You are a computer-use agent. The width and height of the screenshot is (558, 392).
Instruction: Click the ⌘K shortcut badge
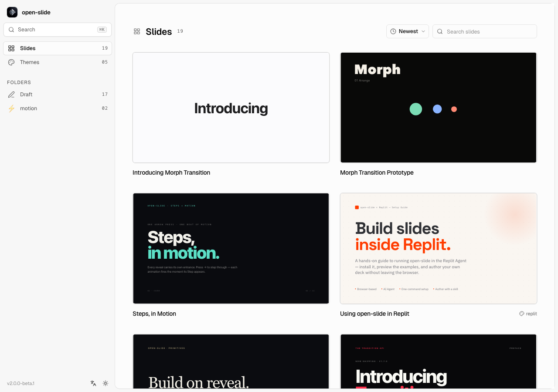click(102, 30)
